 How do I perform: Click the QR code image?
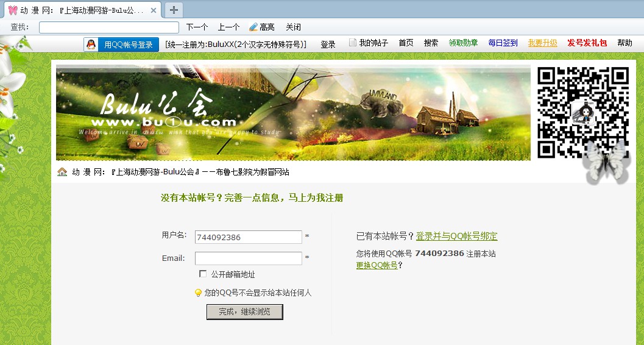click(583, 113)
